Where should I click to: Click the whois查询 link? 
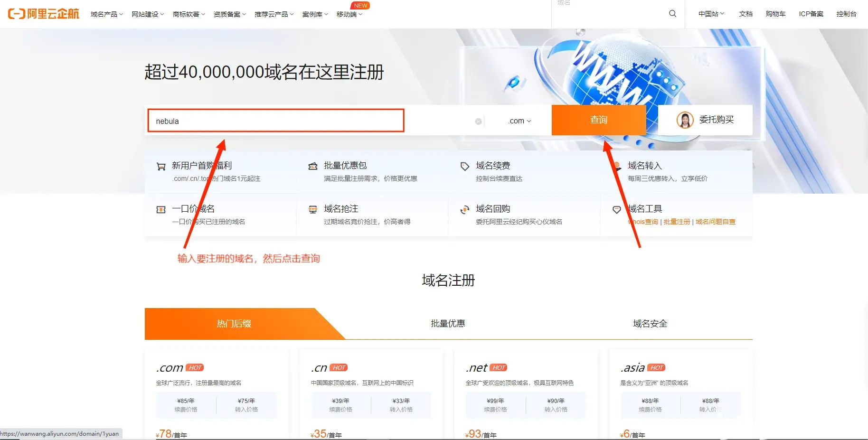[x=643, y=222]
